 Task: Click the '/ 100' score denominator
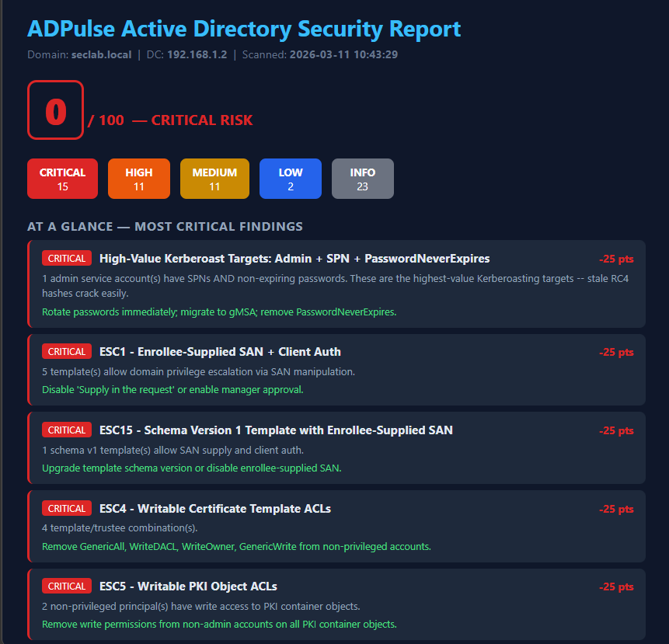coord(106,120)
